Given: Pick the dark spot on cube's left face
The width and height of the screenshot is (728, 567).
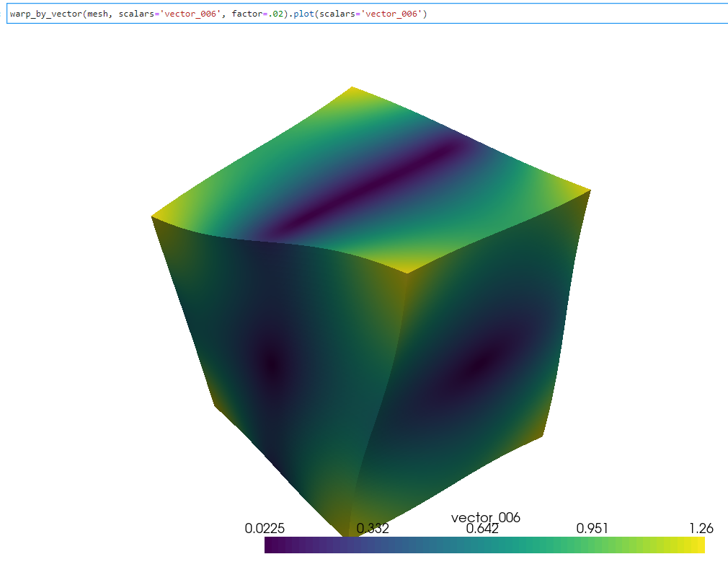Looking at the screenshot, I should click(272, 366).
